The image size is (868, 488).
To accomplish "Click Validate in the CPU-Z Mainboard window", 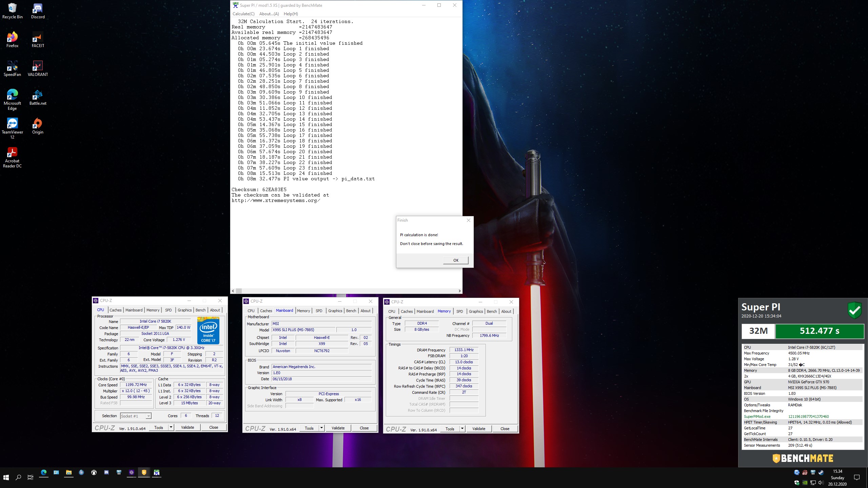I will coord(338,428).
